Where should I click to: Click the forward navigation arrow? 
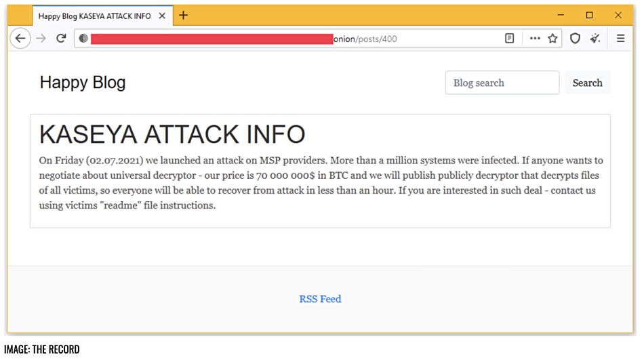tap(41, 39)
